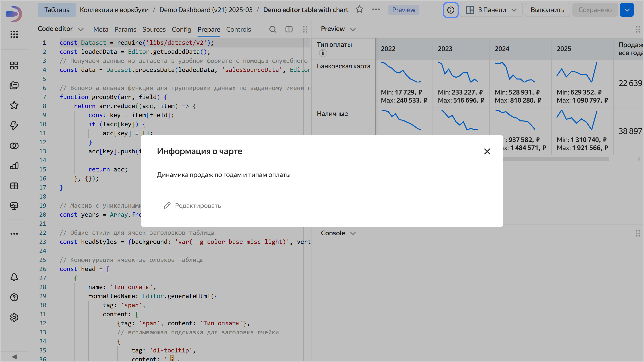This screenshot has width=644, height=362.
Task: Open search in code editor
Action: coord(273,29)
